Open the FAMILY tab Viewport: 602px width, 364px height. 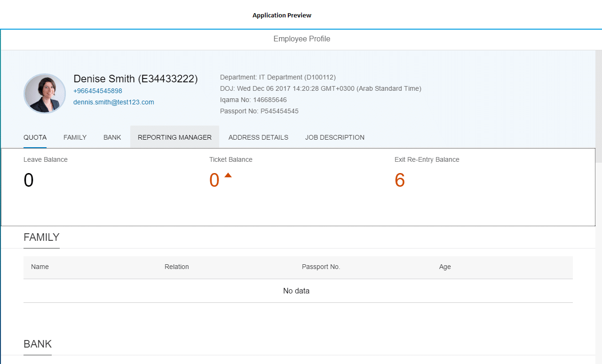pyautogui.click(x=75, y=137)
